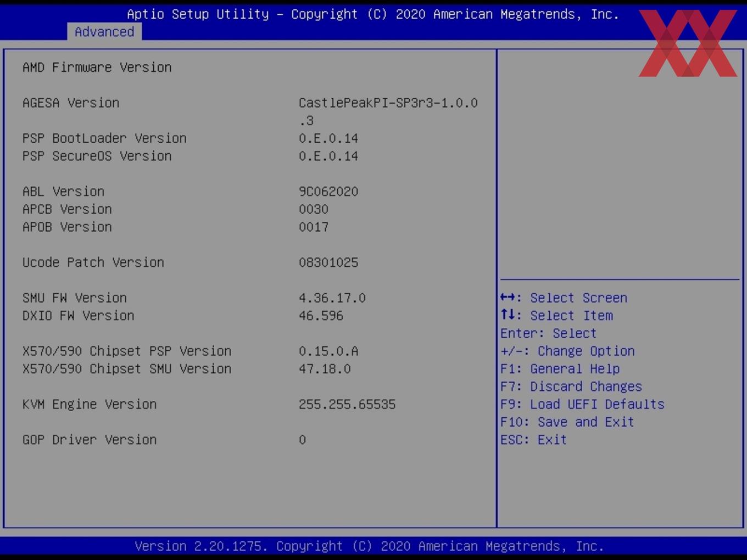
Task: Select PSP SecureOS Version label
Action: (97, 156)
